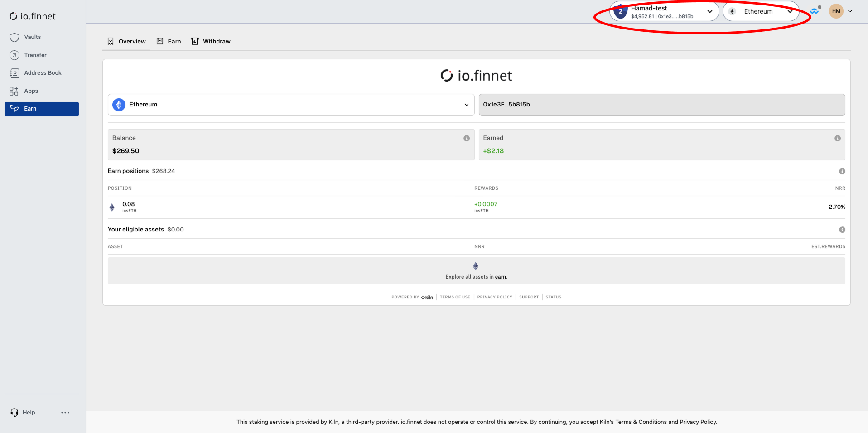Click the HM user avatar
Screen dimensions: 868x433
[x=836, y=11]
